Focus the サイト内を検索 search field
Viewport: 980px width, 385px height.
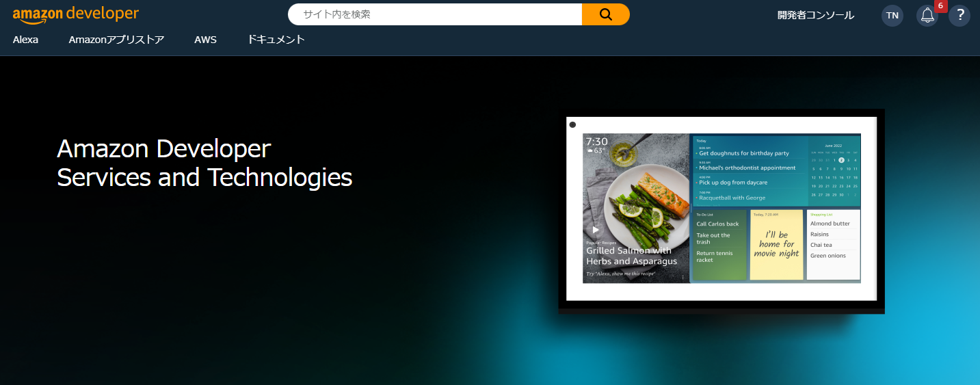click(435, 14)
